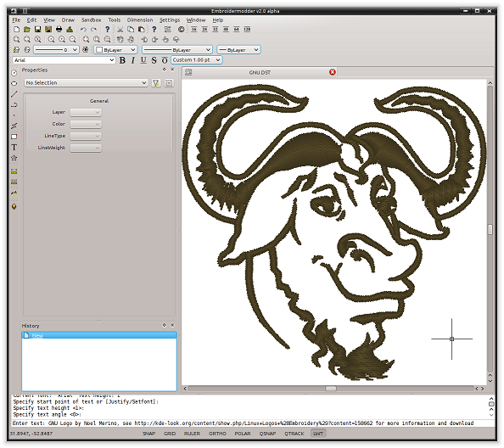Click the Print icon in toolbar
This screenshot has width=504, height=448.
click(59, 29)
